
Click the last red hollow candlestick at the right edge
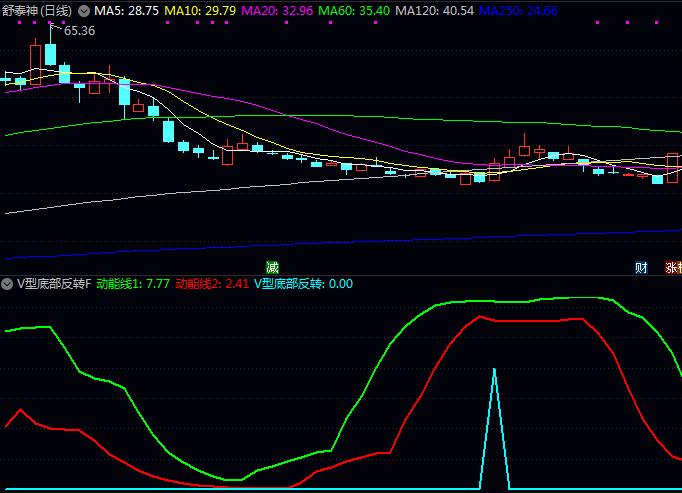click(673, 165)
